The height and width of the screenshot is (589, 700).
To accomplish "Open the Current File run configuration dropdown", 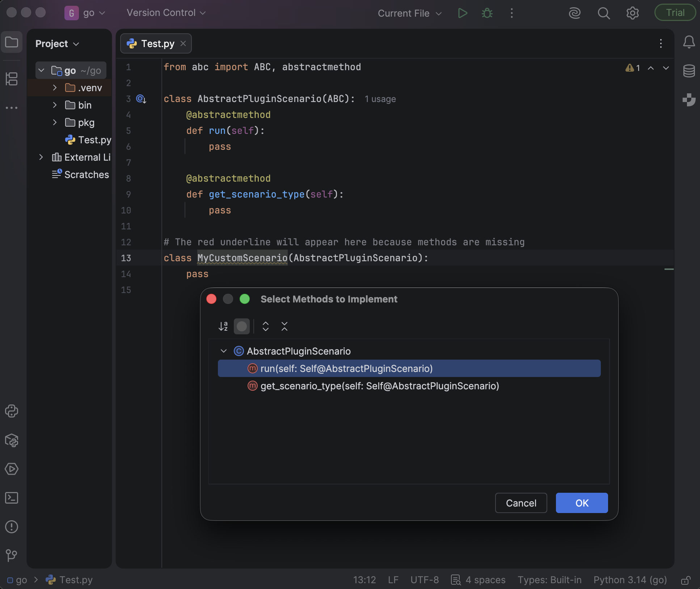I will pyautogui.click(x=410, y=13).
